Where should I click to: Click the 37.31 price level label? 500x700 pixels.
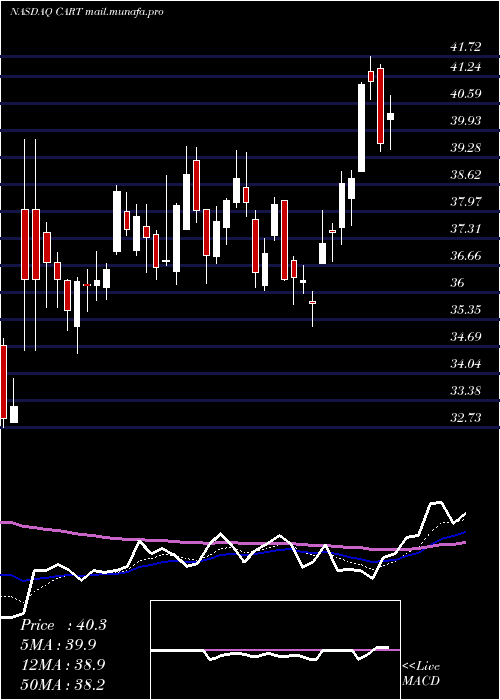466,229
